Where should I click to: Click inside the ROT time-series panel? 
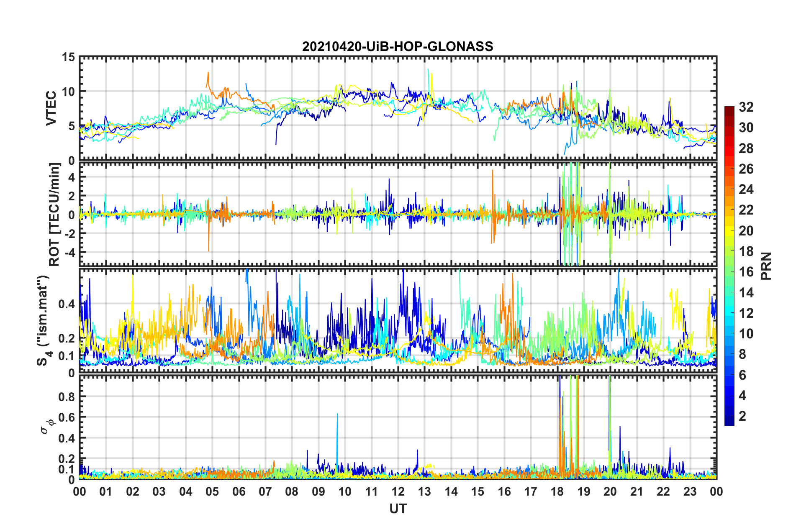click(x=398, y=214)
